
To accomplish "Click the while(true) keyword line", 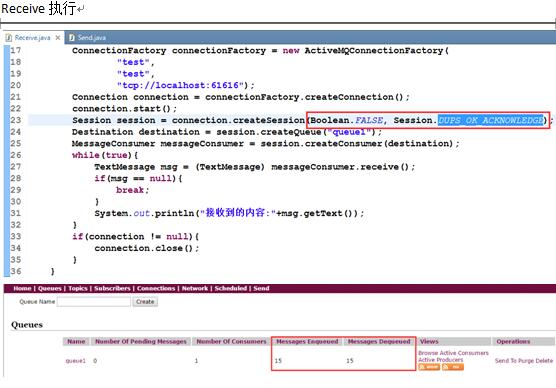I will (x=105, y=155).
